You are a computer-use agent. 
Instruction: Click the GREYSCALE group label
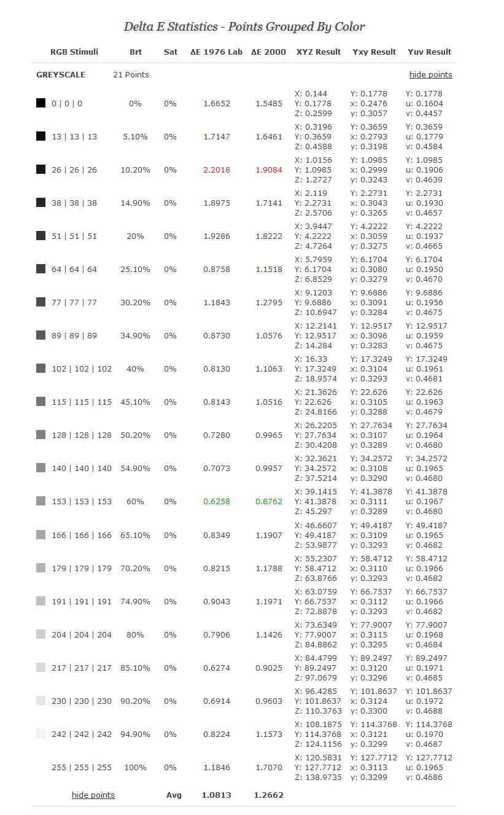click(61, 75)
